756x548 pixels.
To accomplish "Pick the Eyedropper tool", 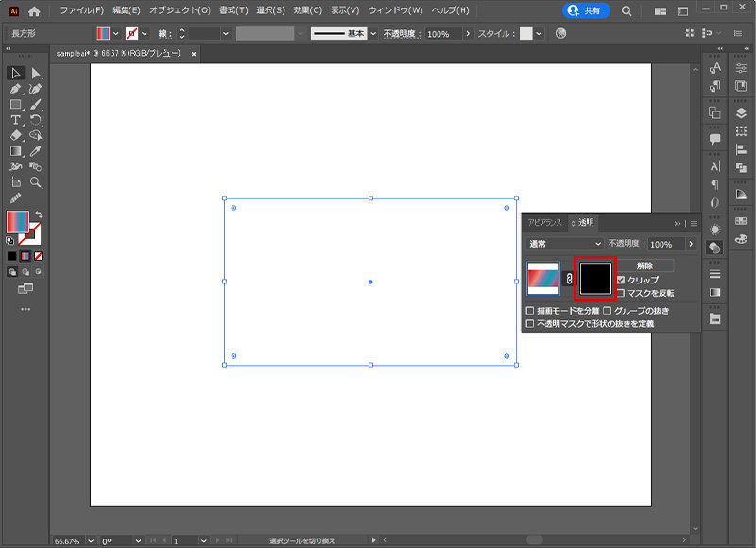I will point(36,151).
